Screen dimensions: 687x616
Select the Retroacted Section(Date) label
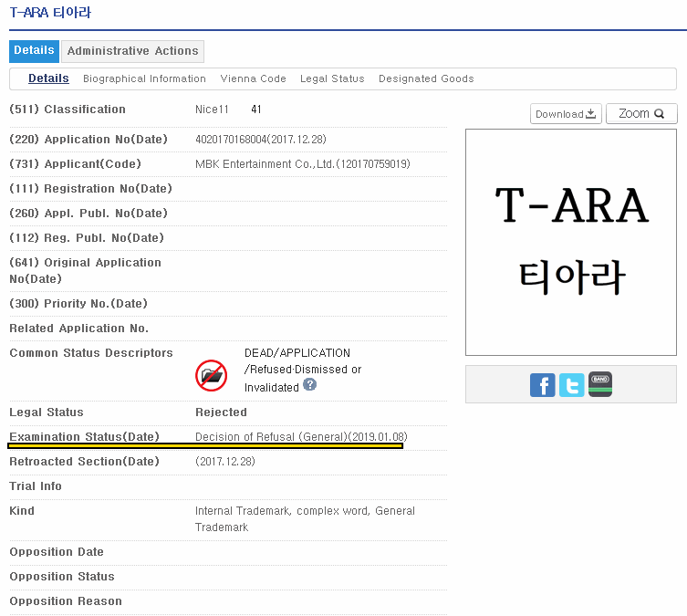coord(85,462)
